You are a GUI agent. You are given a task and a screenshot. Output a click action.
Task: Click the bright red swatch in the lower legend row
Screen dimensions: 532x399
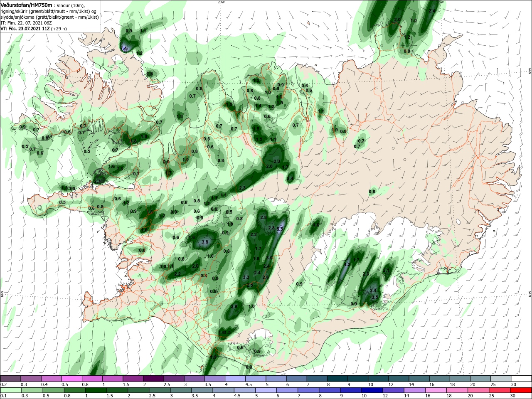(521, 390)
